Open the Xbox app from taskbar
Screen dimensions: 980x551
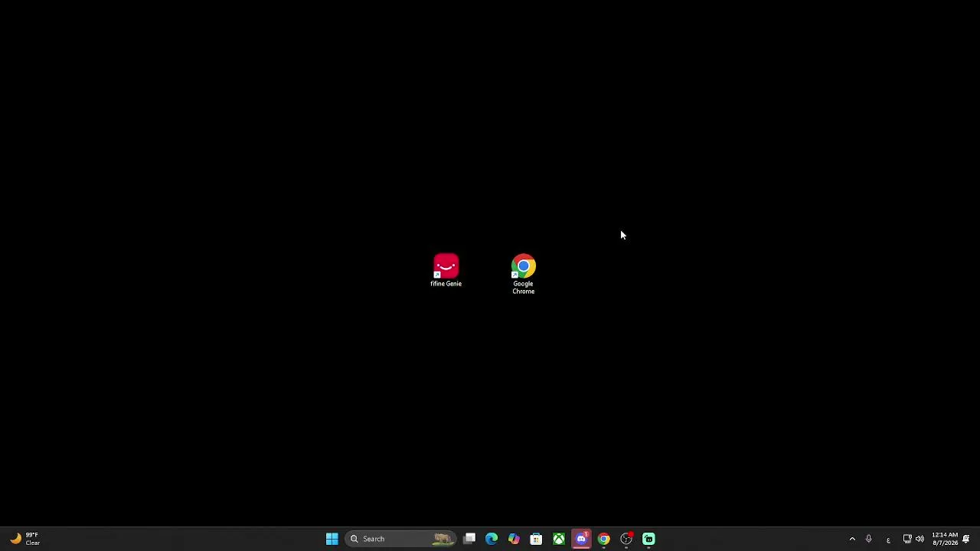point(559,539)
